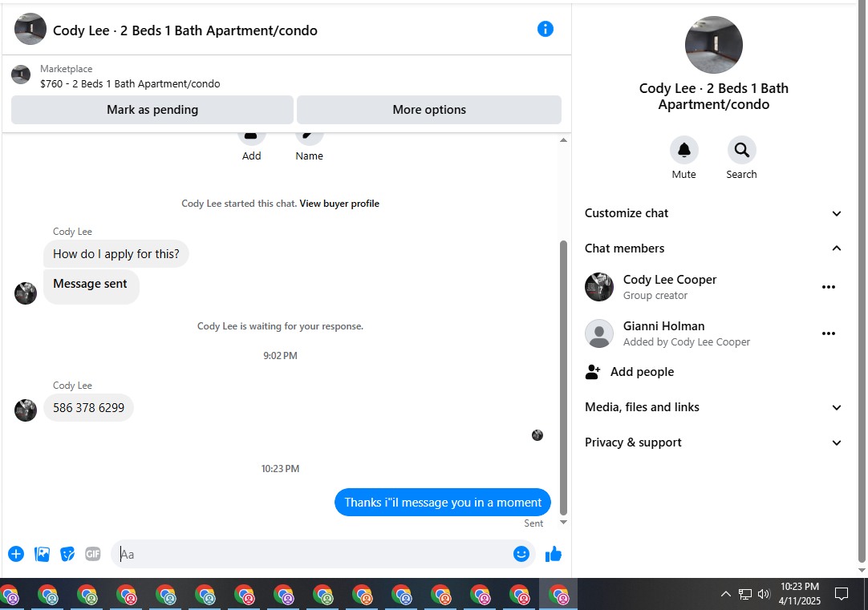The height and width of the screenshot is (610, 868).
Task: Click the chat title in header
Action: click(185, 30)
